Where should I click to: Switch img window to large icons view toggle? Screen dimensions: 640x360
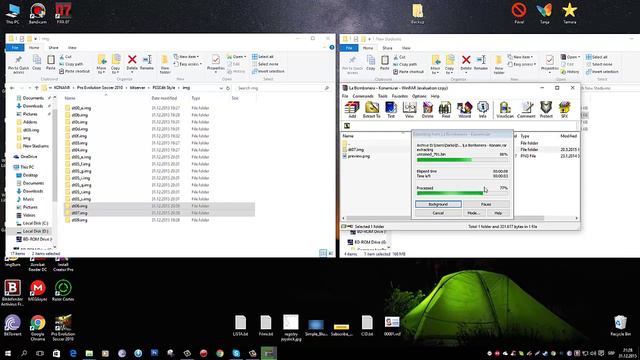pos(330,253)
